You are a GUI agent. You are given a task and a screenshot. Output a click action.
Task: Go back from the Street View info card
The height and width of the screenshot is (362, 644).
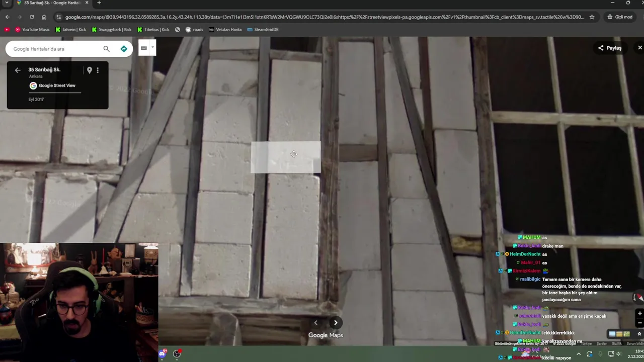pyautogui.click(x=18, y=70)
